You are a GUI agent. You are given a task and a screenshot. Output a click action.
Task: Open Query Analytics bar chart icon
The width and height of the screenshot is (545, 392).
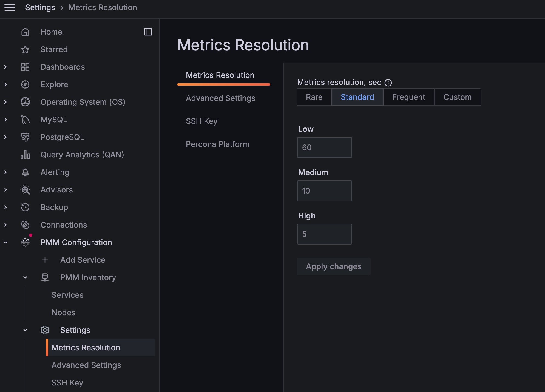click(25, 155)
